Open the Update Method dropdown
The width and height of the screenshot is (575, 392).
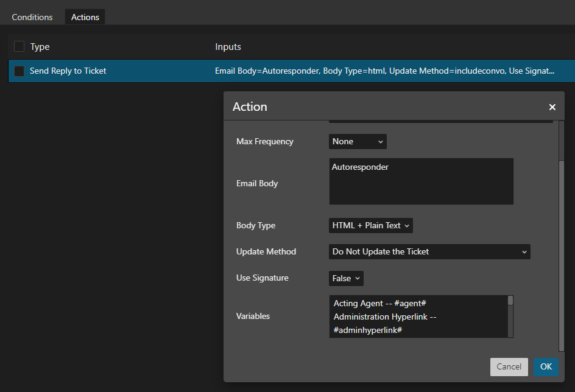coord(429,251)
